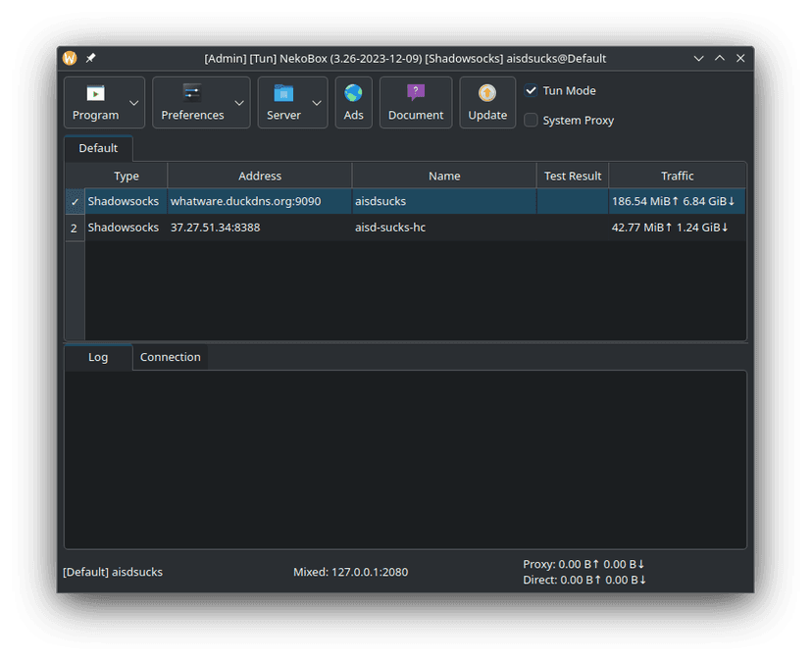Image resolution: width=812 pixels, height=661 pixels.
Task: Close the NekoBox window
Action: (x=740, y=58)
